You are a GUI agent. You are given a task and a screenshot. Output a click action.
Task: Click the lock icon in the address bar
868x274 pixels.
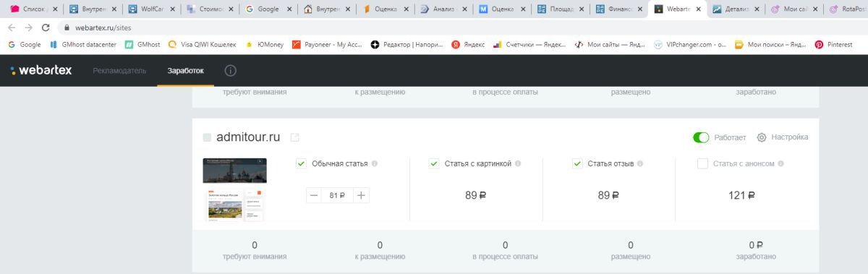pos(67,27)
